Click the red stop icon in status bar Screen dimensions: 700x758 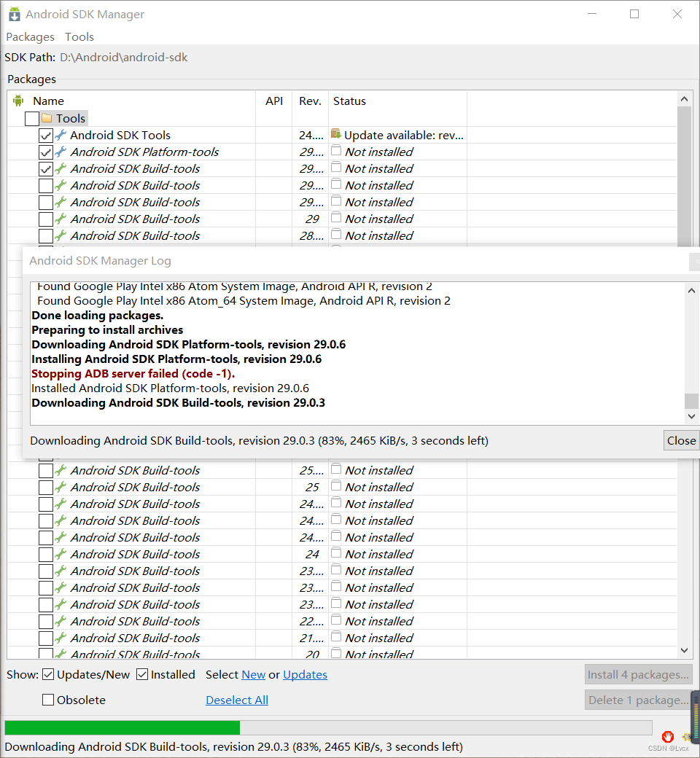click(668, 737)
